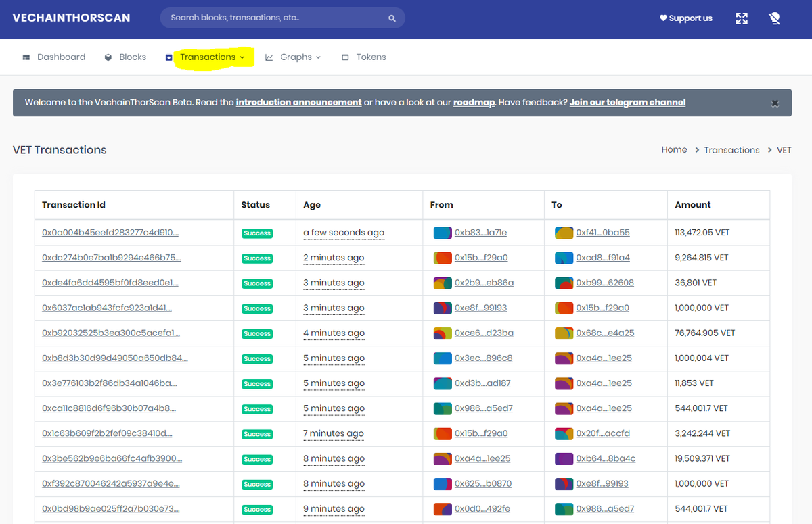Go to Home breadcrumb
The width and height of the screenshot is (812, 524).
(x=674, y=150)
